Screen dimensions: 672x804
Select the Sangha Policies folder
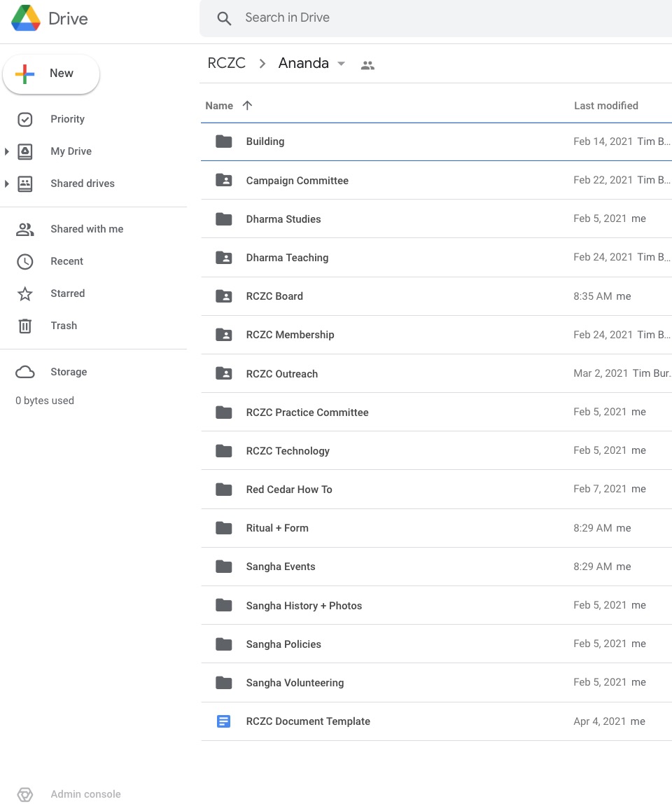click(436, 644)
